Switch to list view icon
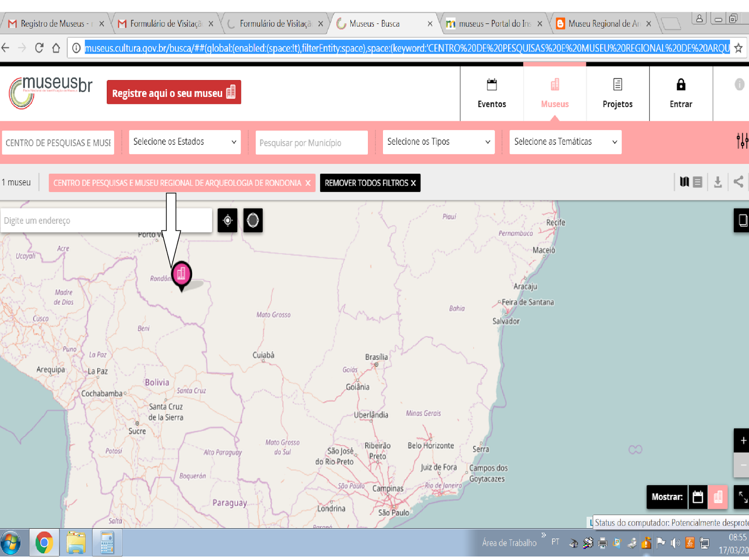 pos(698,182)
